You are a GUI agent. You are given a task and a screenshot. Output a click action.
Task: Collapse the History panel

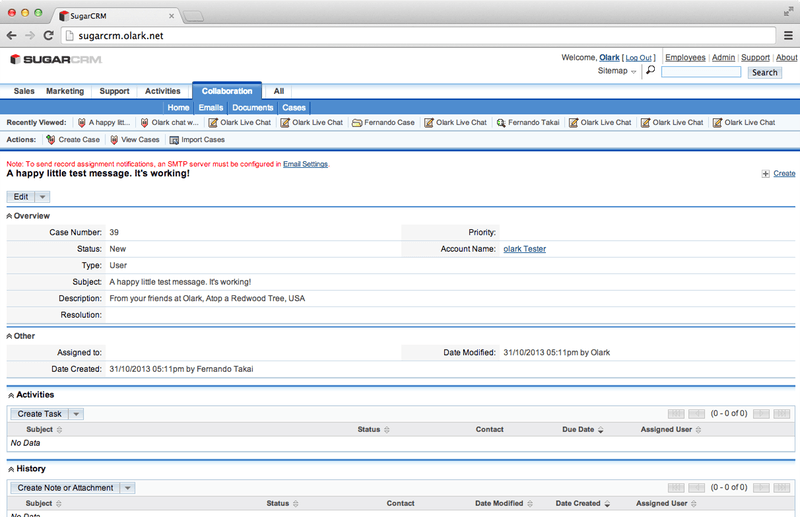point(10,469)
